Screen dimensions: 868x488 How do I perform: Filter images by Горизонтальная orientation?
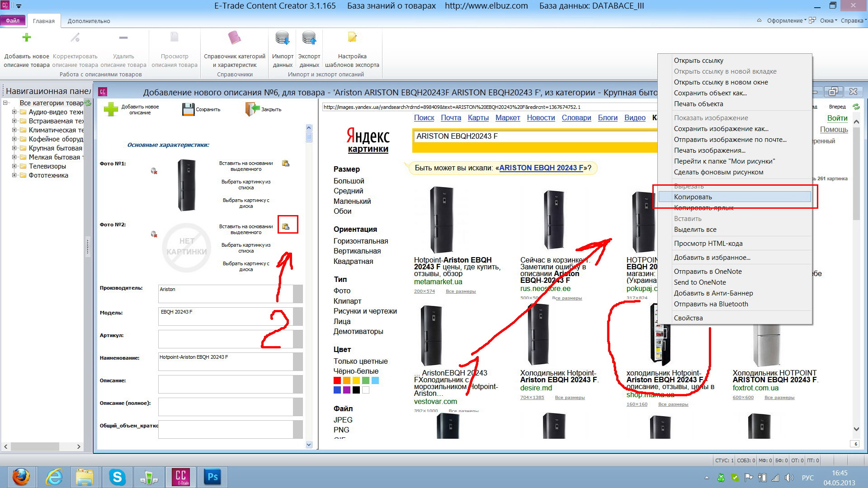pyautogui.click(x=361, y=241)
